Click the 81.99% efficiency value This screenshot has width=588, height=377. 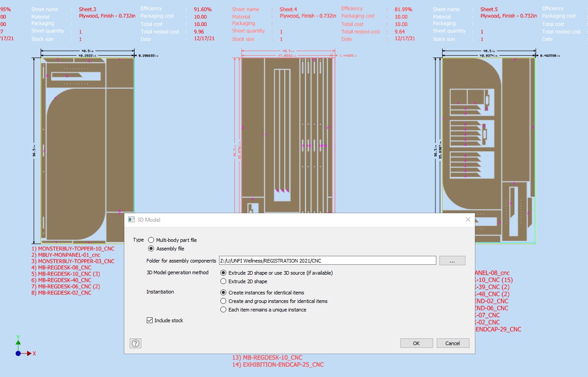point(404,9)
